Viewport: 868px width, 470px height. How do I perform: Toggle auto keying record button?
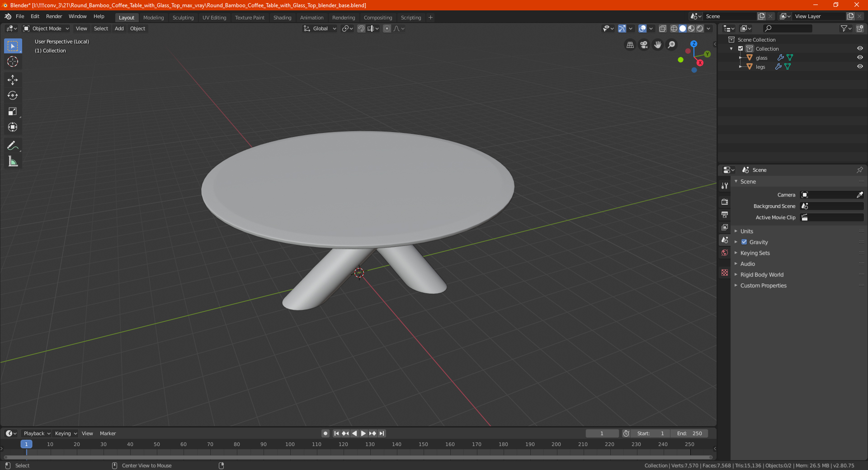[x=325, y=433]
